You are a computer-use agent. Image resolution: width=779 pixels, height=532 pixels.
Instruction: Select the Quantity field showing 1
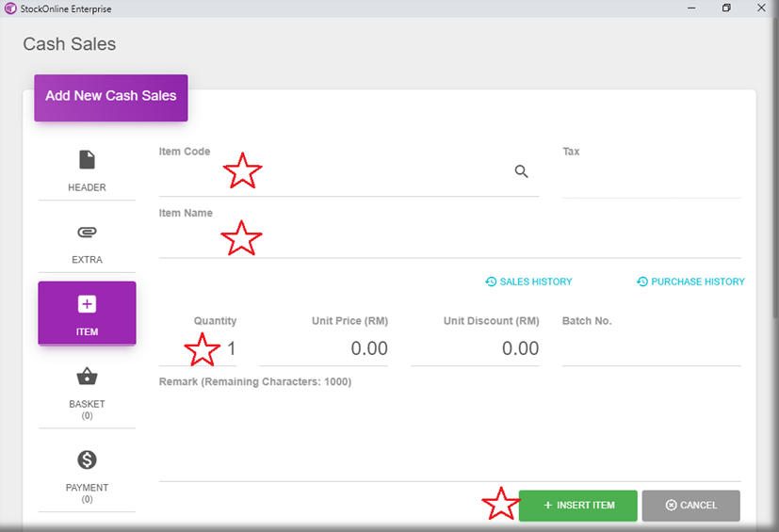coord(198,349)
